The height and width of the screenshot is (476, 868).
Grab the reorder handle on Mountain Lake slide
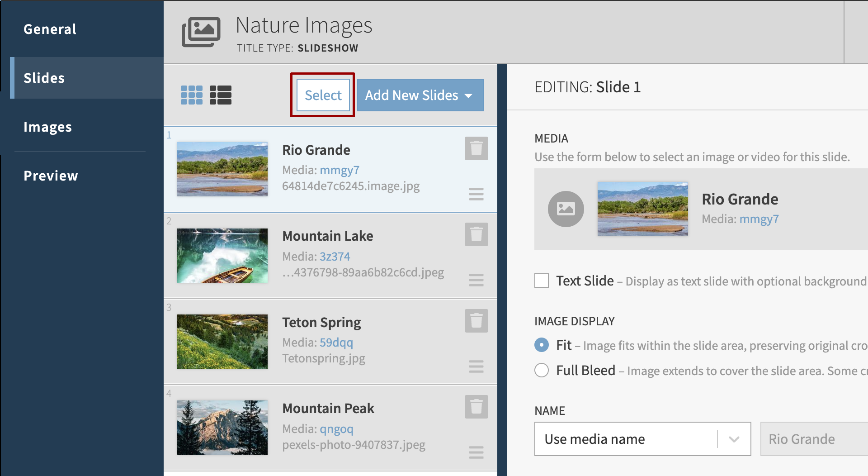pos(476,280)
